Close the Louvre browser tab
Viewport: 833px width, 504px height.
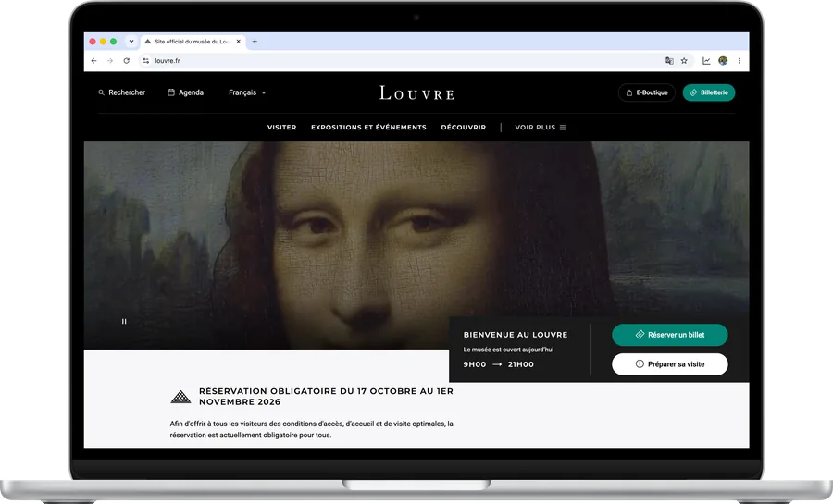pyautogui.click(x=239, y=42)
